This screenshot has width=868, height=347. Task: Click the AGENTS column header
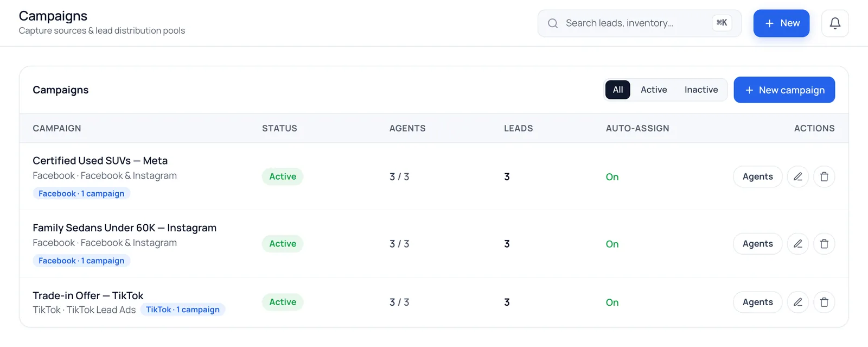coord(407,128)
